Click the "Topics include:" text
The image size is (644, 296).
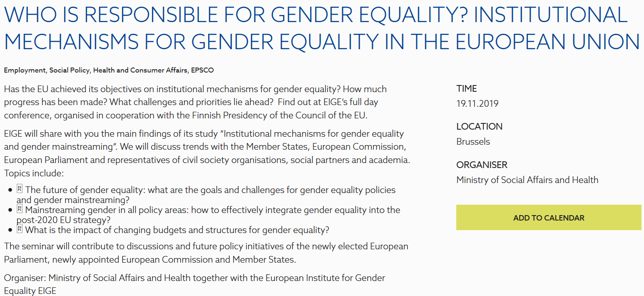pos(34,173)
